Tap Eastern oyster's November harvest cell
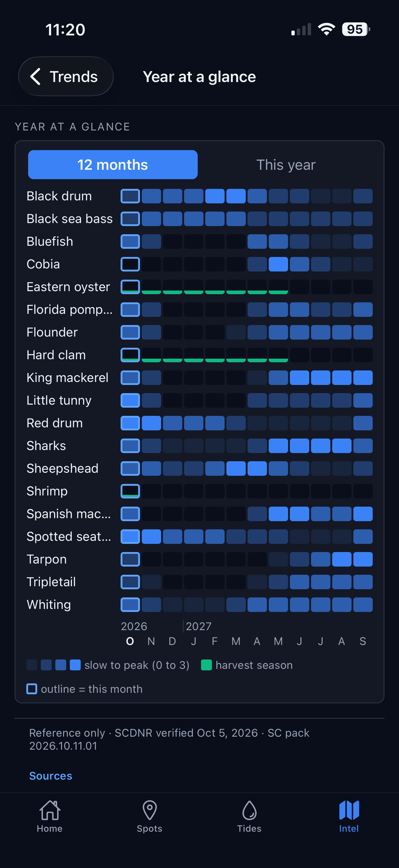This screenshot has width=399, height=868. 151,287
